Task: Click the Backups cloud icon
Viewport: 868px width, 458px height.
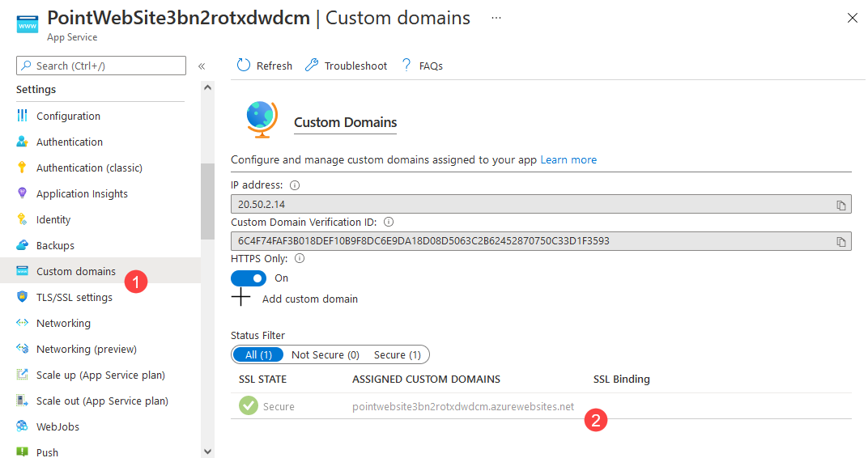Action: coord(22,244)
